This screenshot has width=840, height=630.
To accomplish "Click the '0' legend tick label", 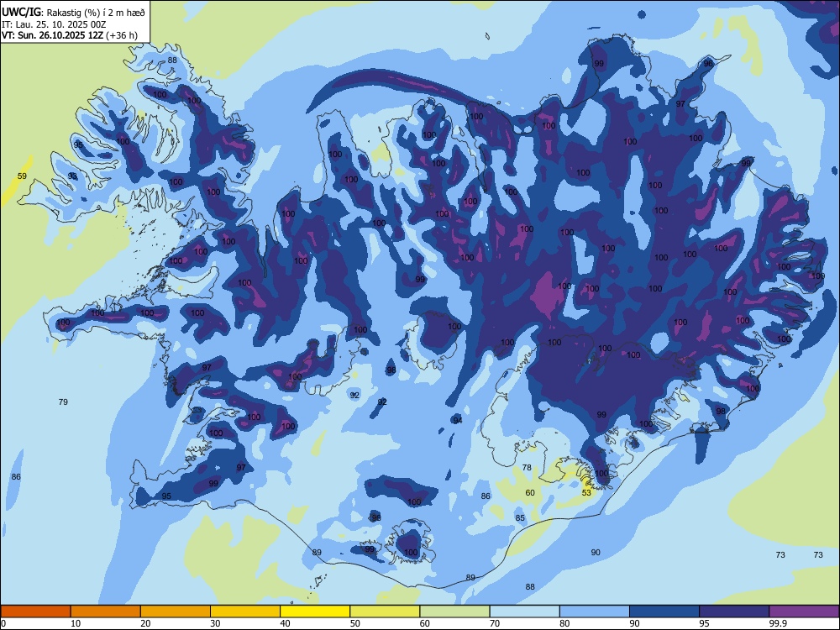I will (x=3, y=623).
